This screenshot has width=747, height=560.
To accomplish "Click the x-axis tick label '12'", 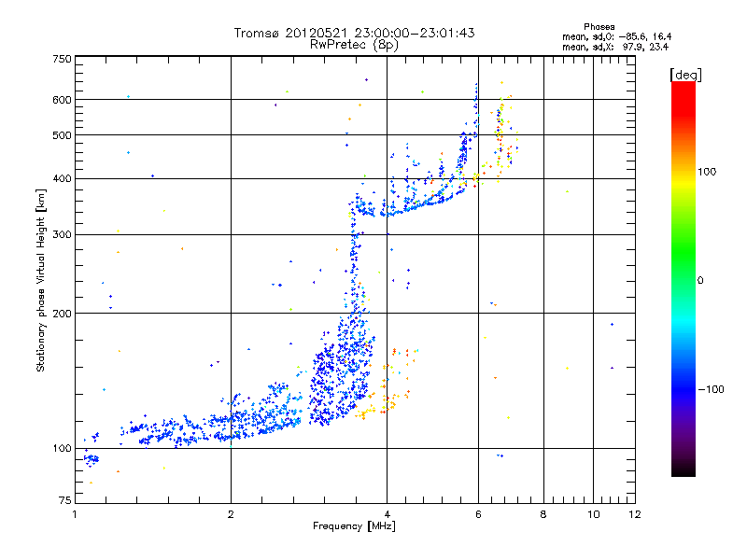I will (x=635, y=514).
